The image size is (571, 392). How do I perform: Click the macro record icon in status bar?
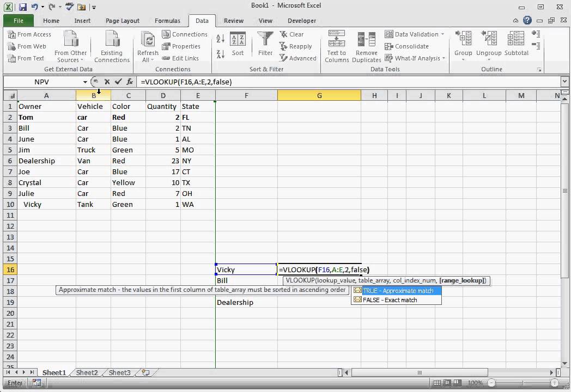pyautogui.click(x=37, y=383)
